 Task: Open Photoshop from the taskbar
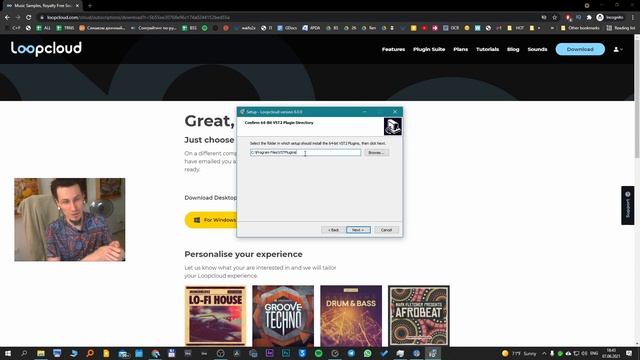[286, 353]
